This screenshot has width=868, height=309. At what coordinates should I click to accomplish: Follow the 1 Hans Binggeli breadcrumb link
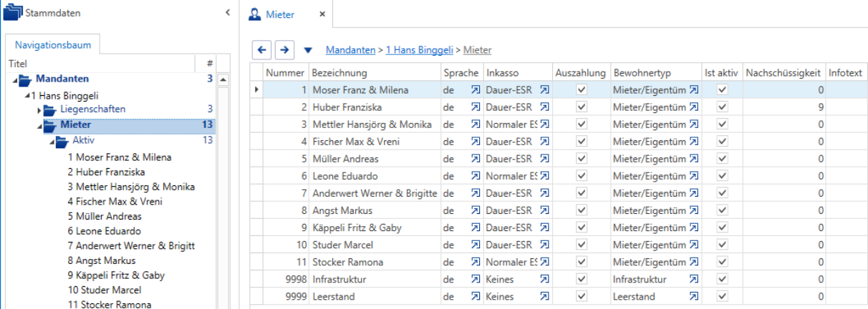pyautogui.click(x=419, y=50)
